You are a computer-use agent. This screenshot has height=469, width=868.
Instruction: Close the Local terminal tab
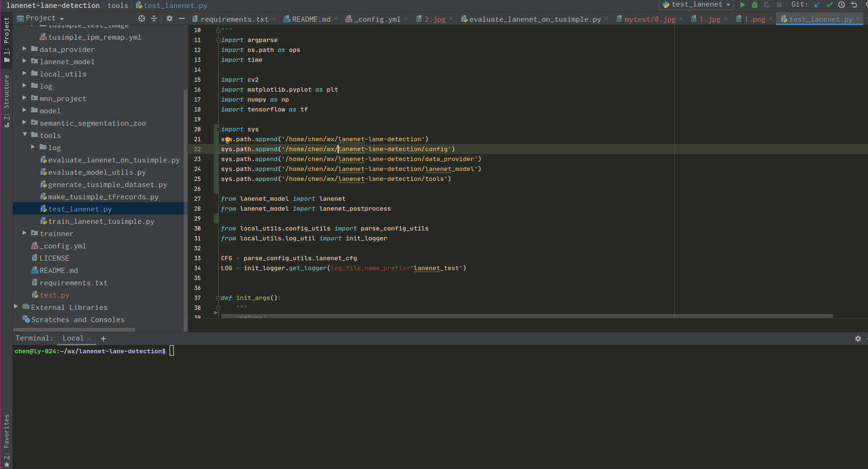[x=89, y=339]
